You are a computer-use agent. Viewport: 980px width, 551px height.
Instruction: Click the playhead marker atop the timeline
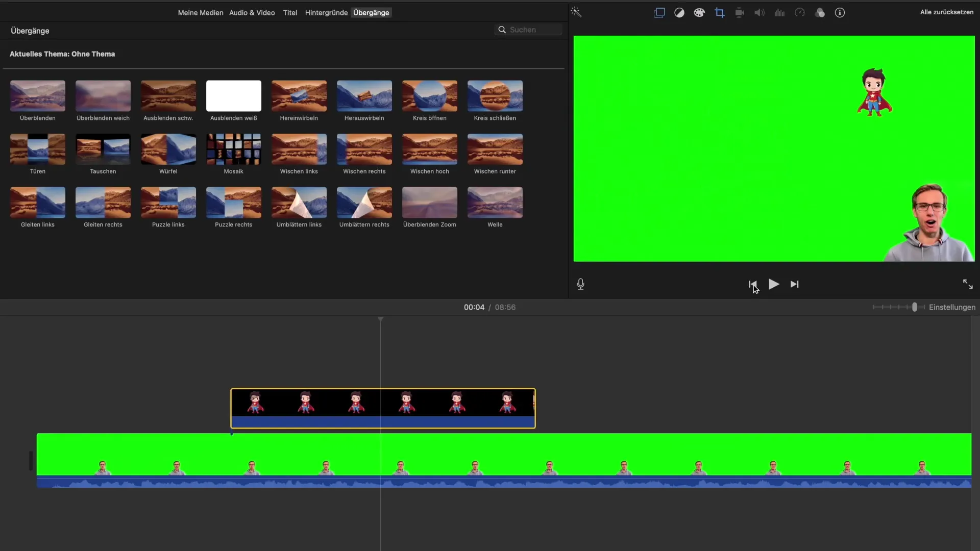(380, 319)
